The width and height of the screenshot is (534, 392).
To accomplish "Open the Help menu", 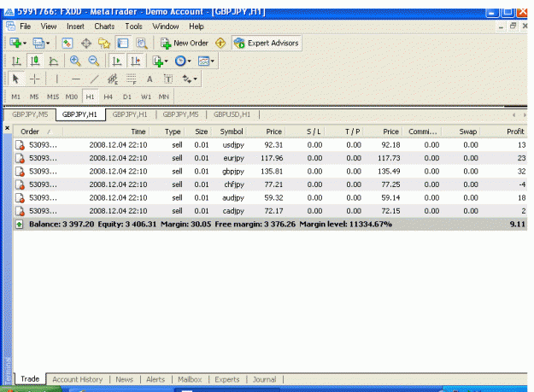I will [x=197, y=26].
